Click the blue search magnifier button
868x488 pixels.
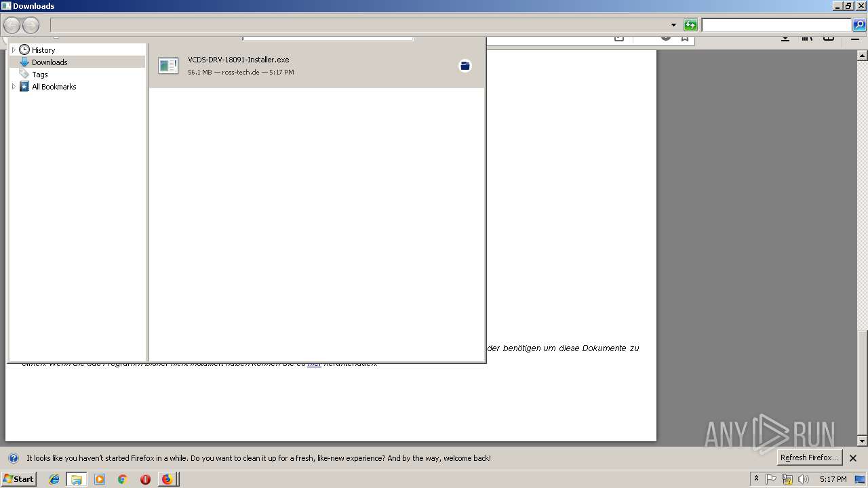859,25
